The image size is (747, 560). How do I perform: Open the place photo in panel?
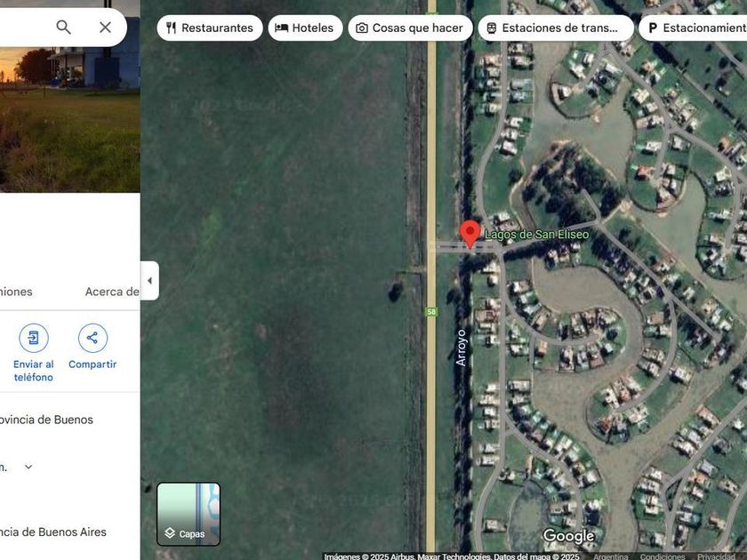70,96
